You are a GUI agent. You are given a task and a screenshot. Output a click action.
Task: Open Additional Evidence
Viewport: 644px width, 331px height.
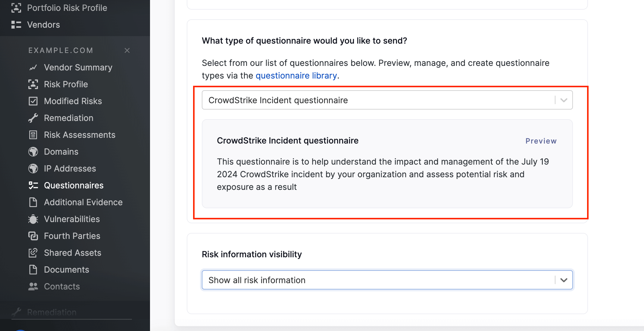[83, 202]
